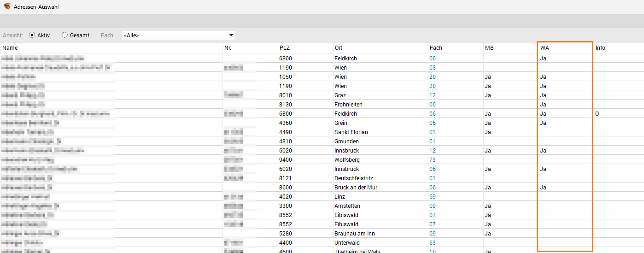
Task: Click the Adressen-Auswahl app icon in title bar
Action: click(7, 7)
